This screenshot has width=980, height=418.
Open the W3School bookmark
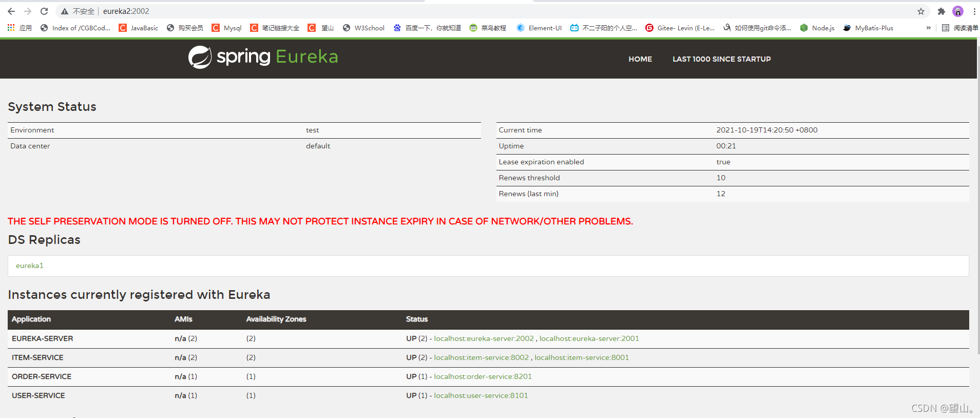[x=363, y=28]
